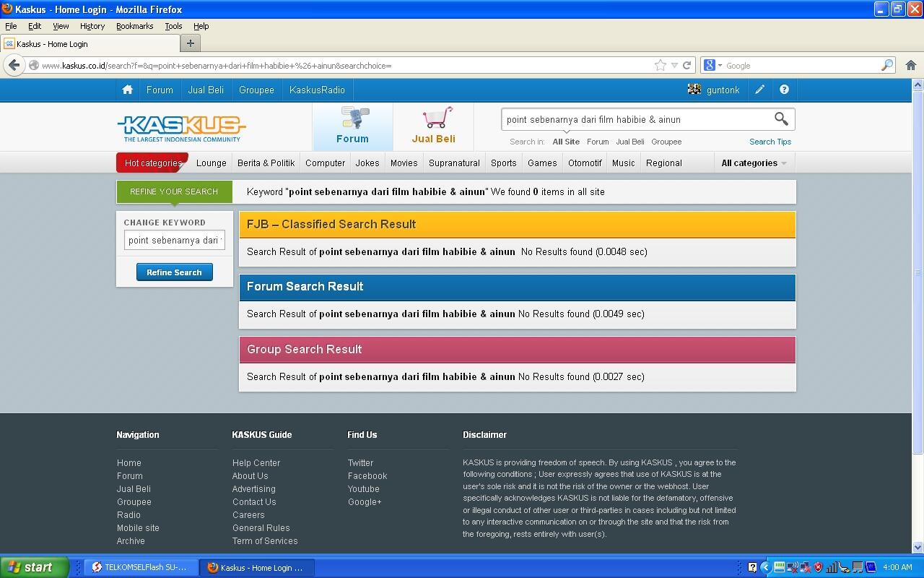Click the Hot categories tab
This screenshot has height=578, width=924.
coord(152,163)
